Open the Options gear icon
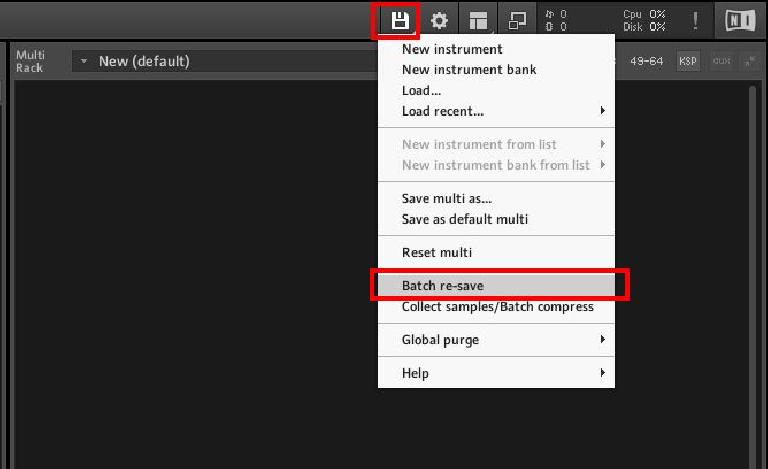 (x=438, y=21)
